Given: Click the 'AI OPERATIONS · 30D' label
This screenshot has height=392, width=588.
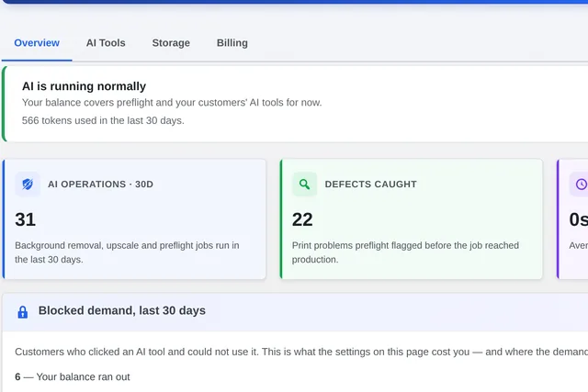Looking at the screenshot, I should coord(100,185).
